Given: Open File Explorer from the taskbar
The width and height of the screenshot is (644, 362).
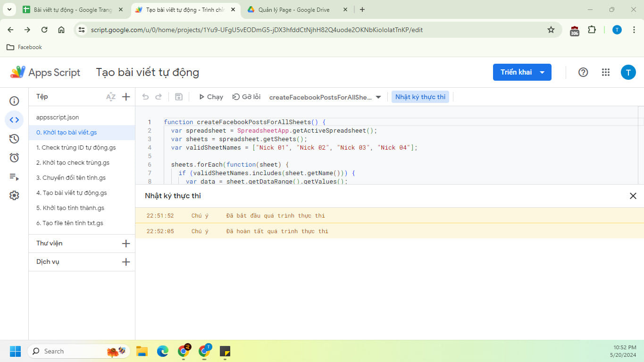Looking at the screenshot, I should (142, 351).
